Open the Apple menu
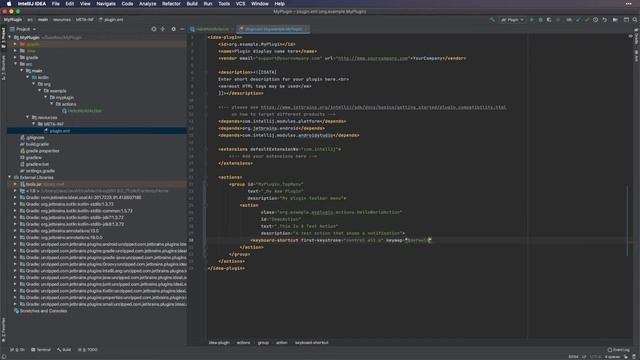 (x=9, y=4)
